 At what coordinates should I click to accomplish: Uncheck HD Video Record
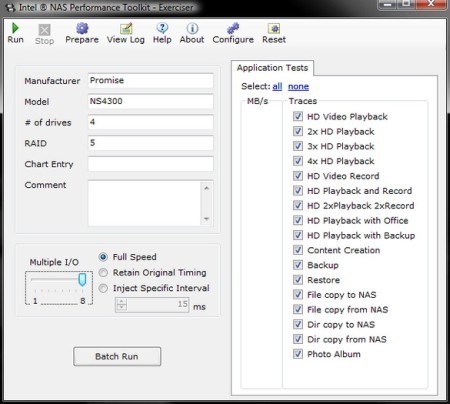pyautogui.click(x=298, y=176)
